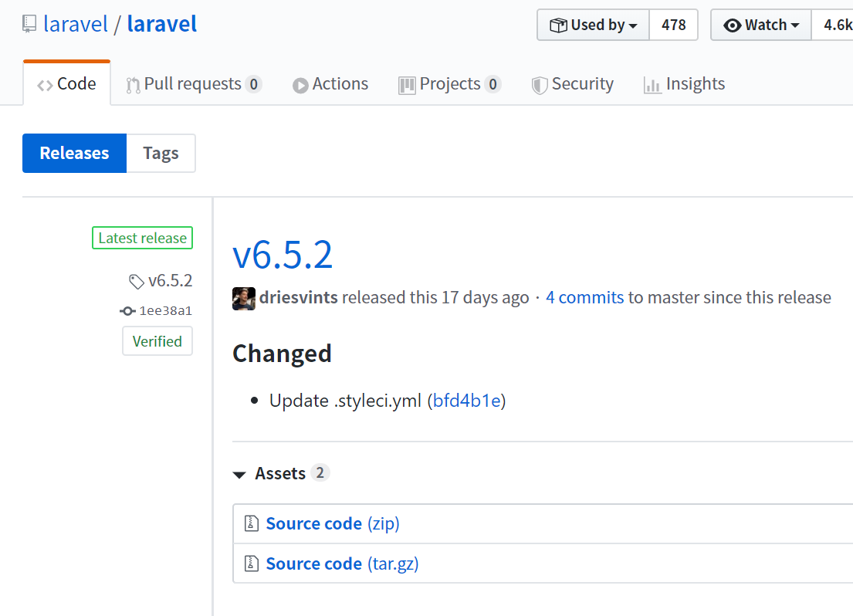This screenshot has height=616, width=853.
Task: Click the Actions play icon
Action: 301,83
